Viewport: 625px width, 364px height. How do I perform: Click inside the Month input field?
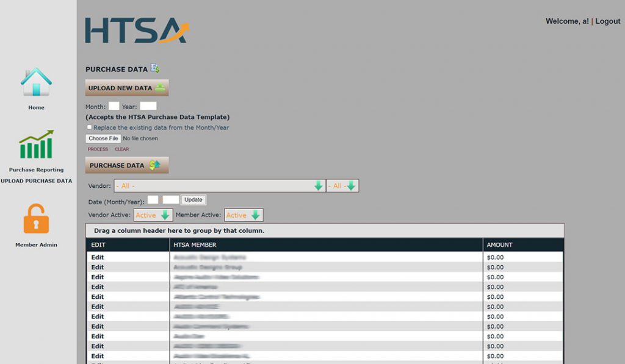(114, 105)
